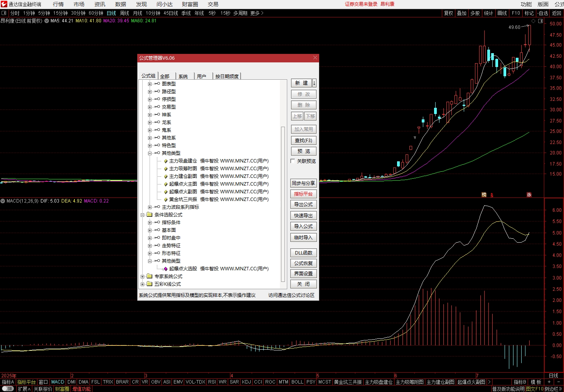564x392 pixels.
Task: Enable the 关联预览 checkbox
Action: (293, 161)
